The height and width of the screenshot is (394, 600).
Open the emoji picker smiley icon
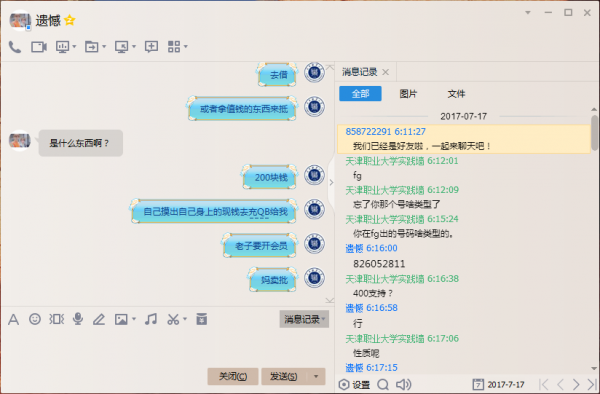click(x=35, y=319)
